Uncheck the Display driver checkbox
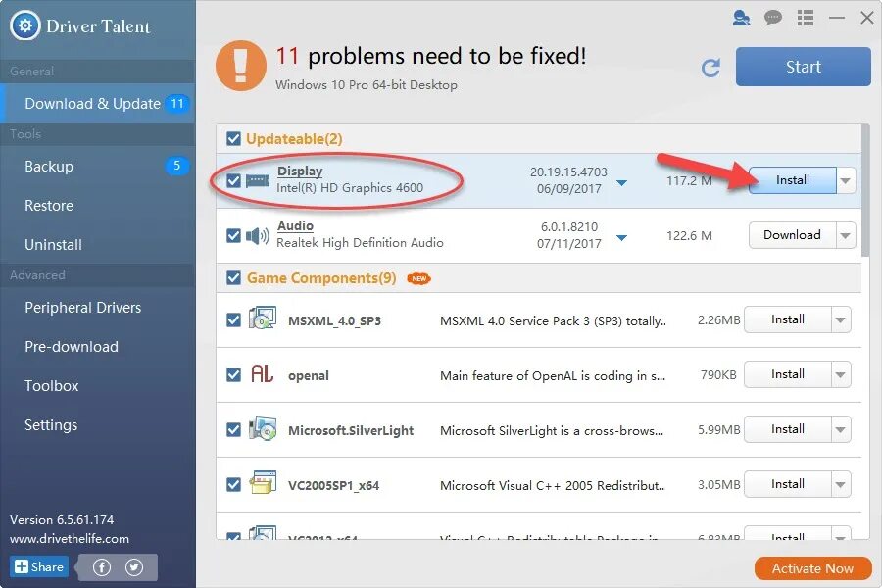 233,180
